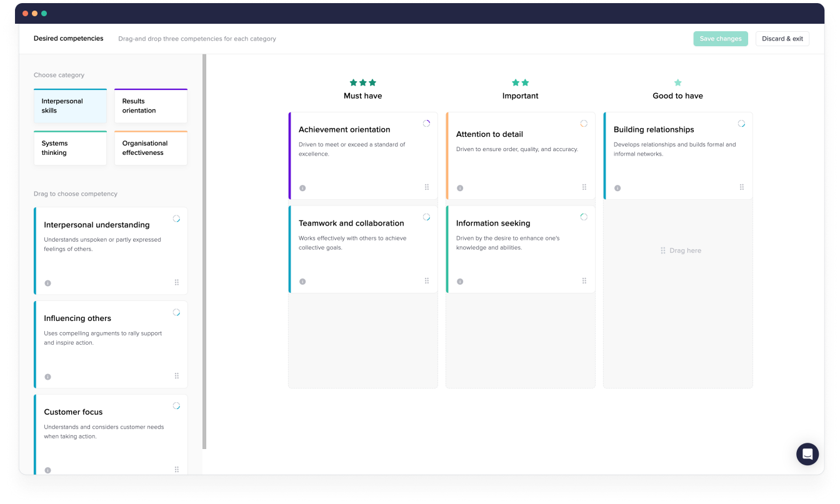Open the chat support widget
Image resolution: width=840 pixels, height=504 pixels.
(x=807, y=454)
